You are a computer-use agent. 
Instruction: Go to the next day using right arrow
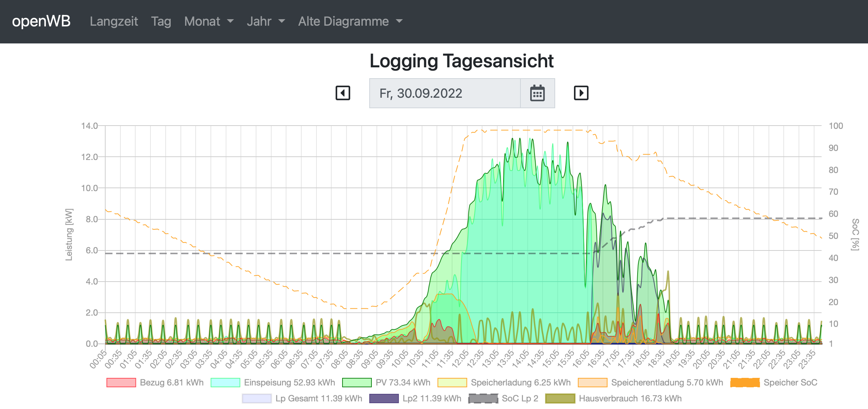click(581, 93)
